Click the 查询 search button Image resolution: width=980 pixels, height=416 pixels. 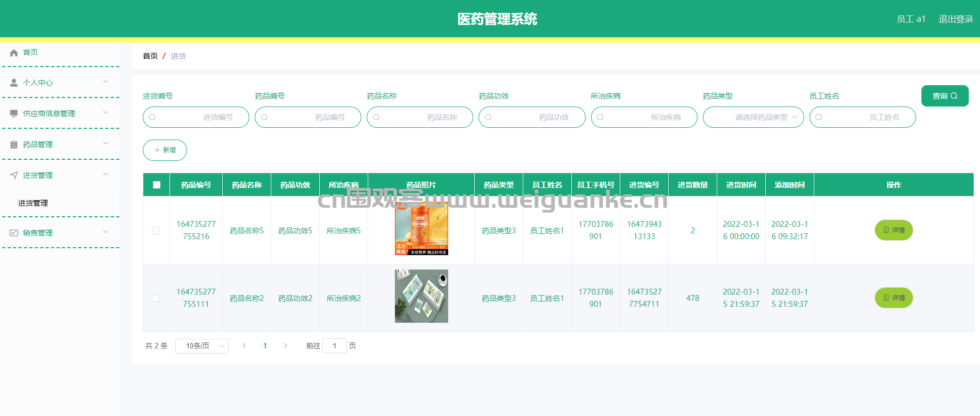point(944,96)
